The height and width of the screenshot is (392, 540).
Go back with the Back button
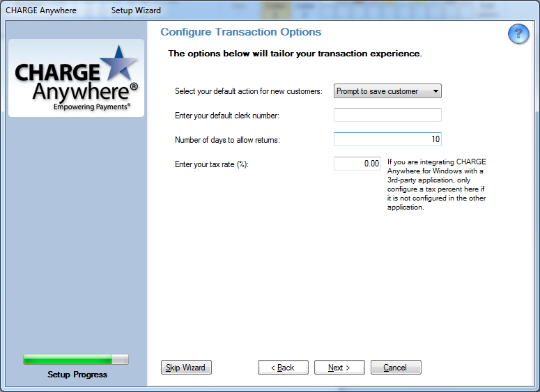(x=283, y=367)
